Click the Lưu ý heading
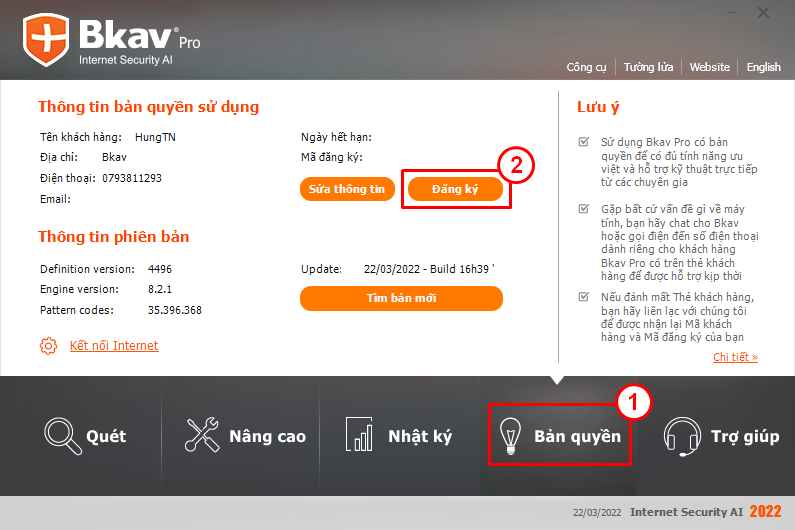The image size is (795, 530). [x=598, y=107]
